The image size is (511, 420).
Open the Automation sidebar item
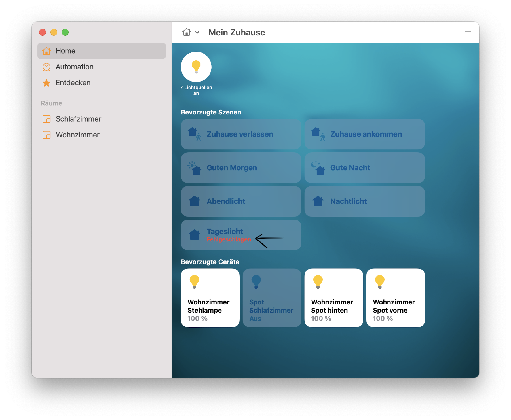click(x=101, y=67)
